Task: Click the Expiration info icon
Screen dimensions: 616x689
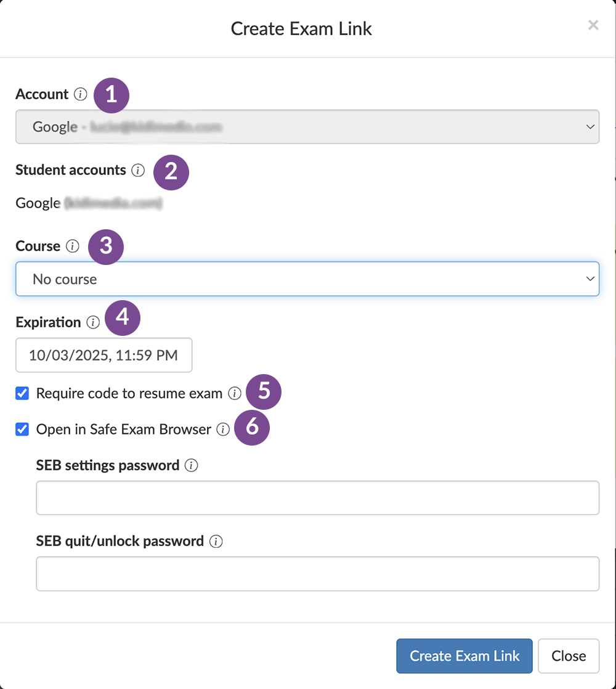Action: point(93,322)
